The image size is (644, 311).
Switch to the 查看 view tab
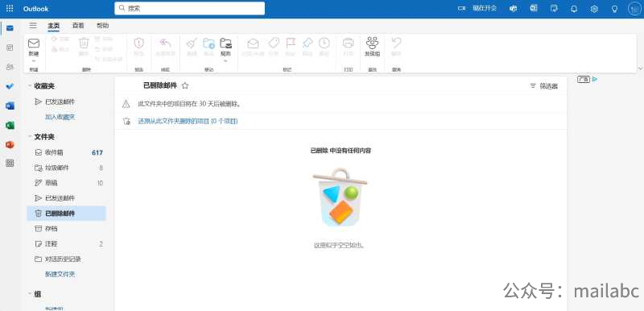[x=78, y=26]
